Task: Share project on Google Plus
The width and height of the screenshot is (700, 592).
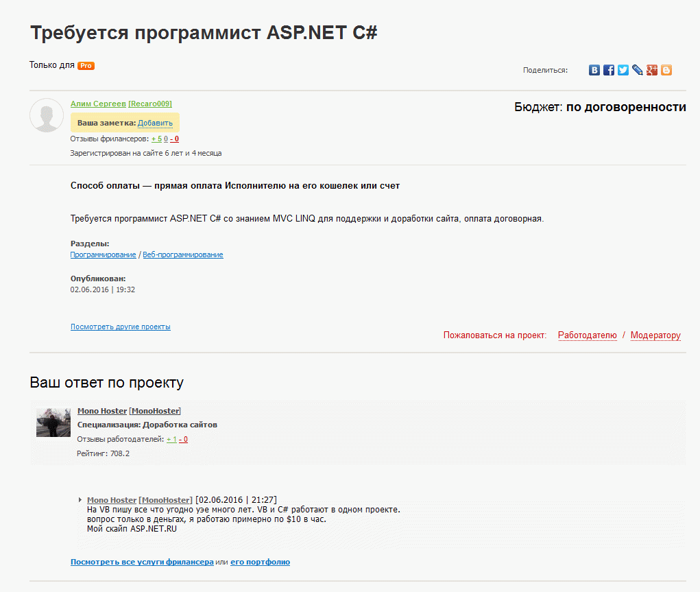Action: (652, 70)
